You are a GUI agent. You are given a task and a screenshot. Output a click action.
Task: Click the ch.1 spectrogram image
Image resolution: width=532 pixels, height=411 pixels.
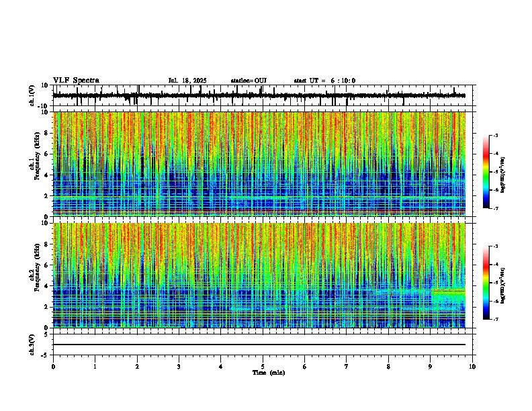(259, 164)
